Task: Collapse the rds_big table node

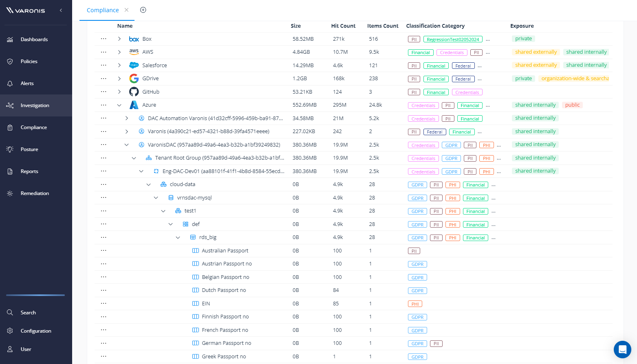Action: [178, 237]
